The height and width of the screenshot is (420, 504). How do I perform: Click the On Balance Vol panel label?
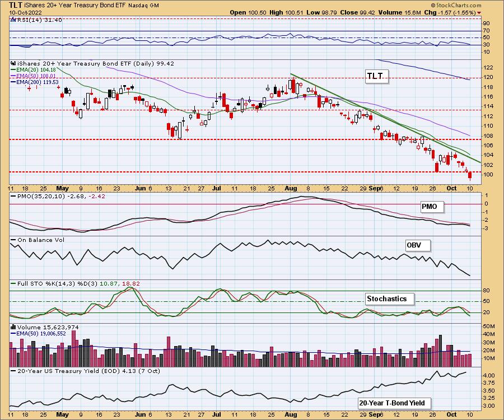(x=38, y=240)
